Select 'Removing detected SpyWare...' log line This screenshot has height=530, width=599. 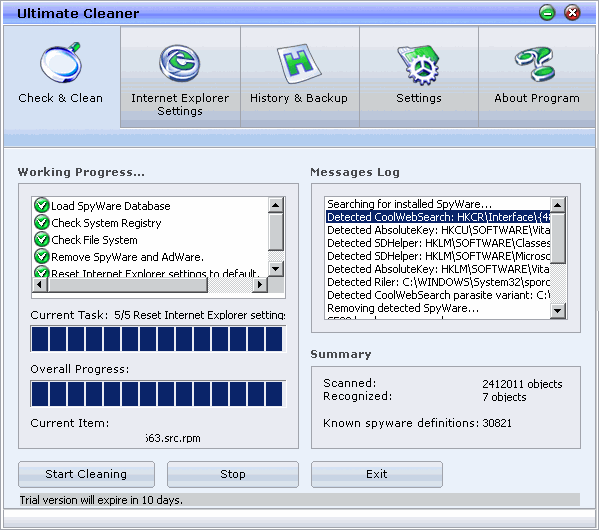tap(438, 308)
